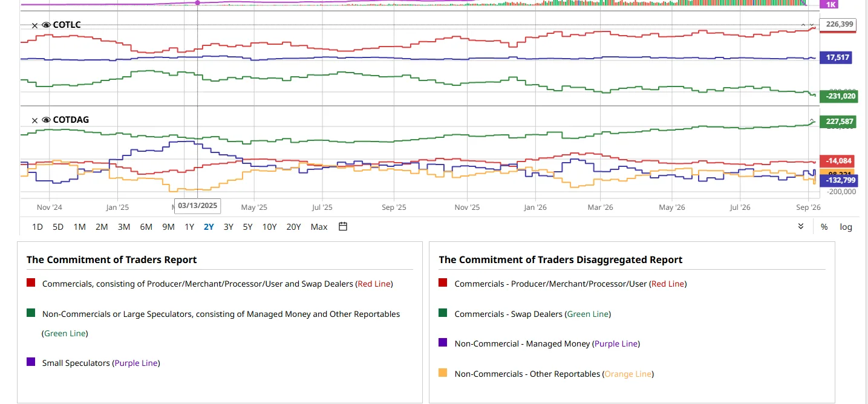
Task: Toggle logarithmic scale with log button
Action: pyautogui.click(x=846, y=227)
